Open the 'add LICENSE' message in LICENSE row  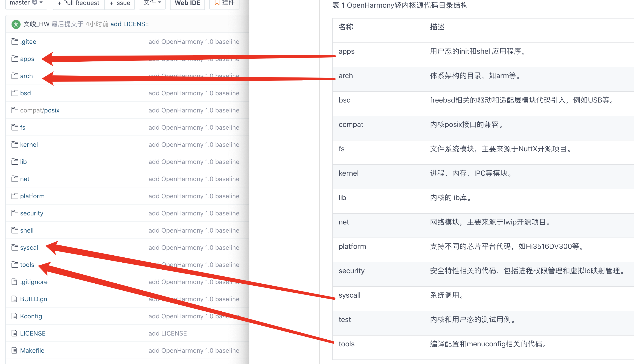click(168, 333)
